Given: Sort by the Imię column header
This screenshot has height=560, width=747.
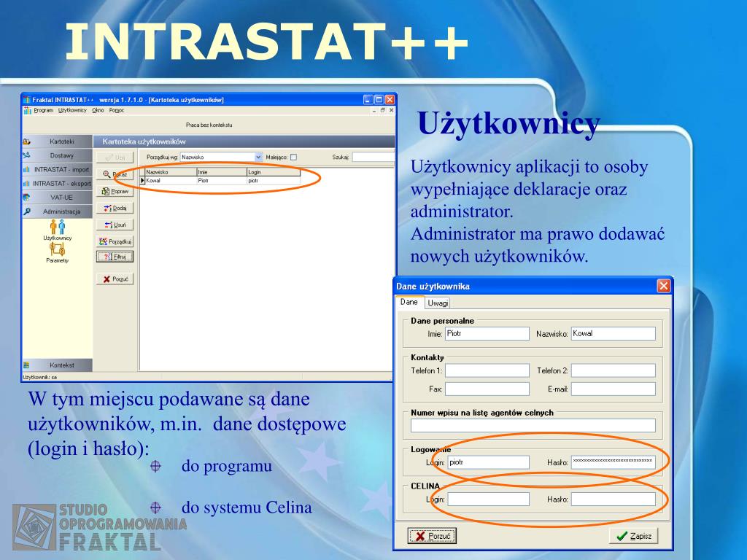Looking at the screenshot, I should [x=222, y=172].
